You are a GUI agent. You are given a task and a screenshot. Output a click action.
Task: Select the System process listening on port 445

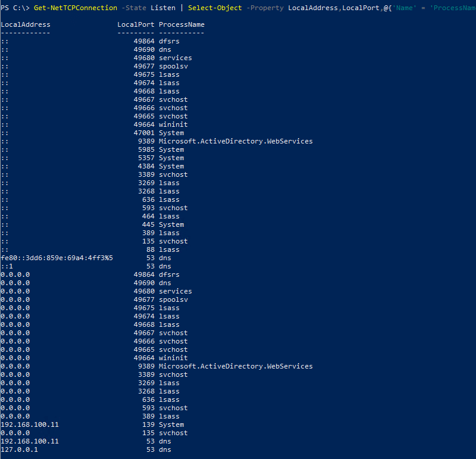[171, 224]
